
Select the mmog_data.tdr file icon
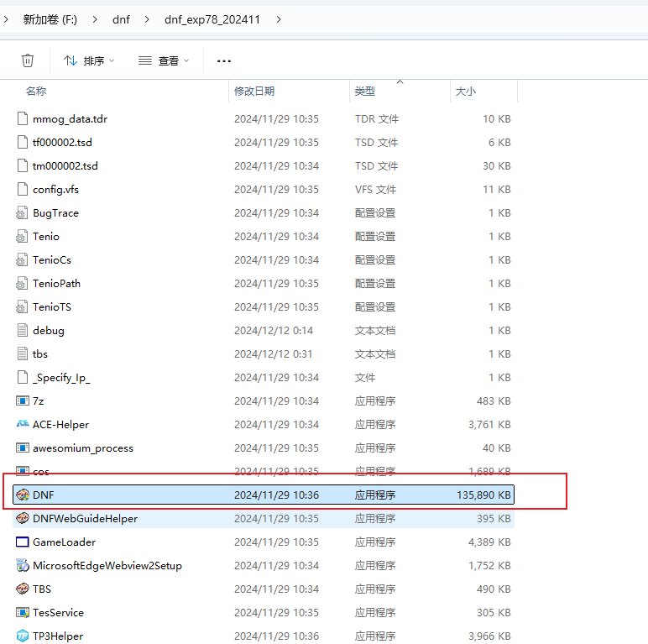[23, 118]
